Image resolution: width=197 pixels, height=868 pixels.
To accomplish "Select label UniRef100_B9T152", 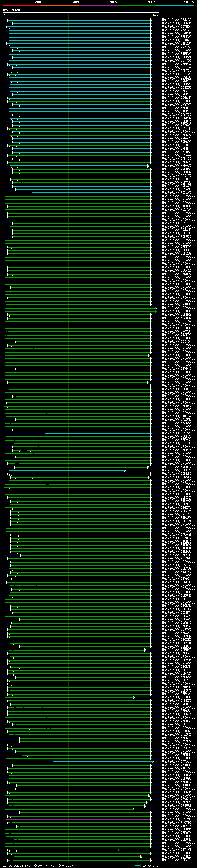I will pyautogui.click(x=177, y=67).
